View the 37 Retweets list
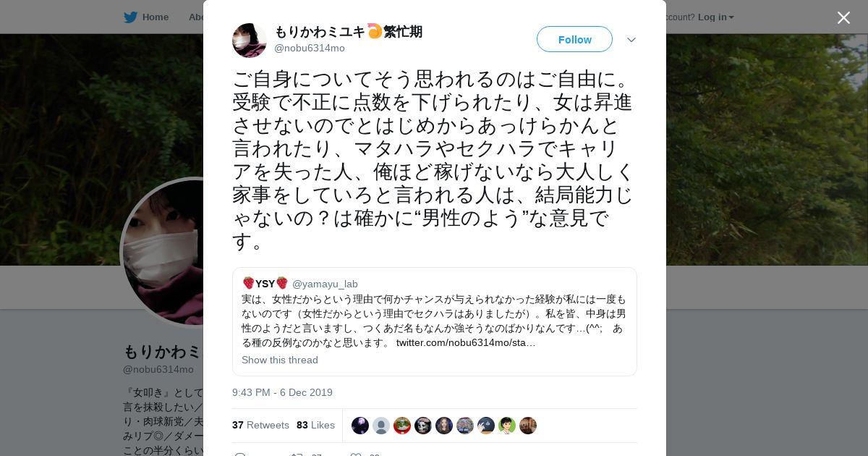The width and height of the screenshot is (868, 456). (x=260, y=425)
